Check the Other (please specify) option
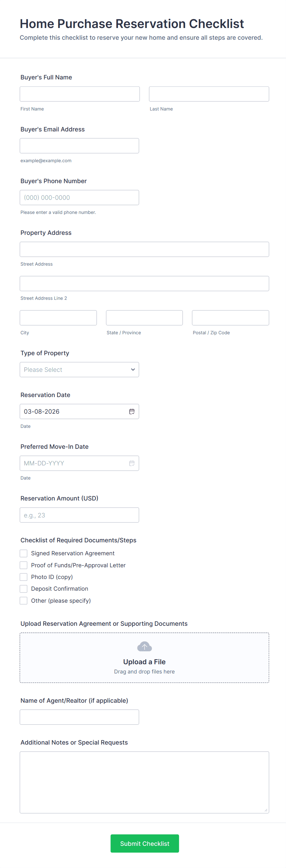Viewport: 286px width, 868px height. pyautogui.click(x=24, y=601)
